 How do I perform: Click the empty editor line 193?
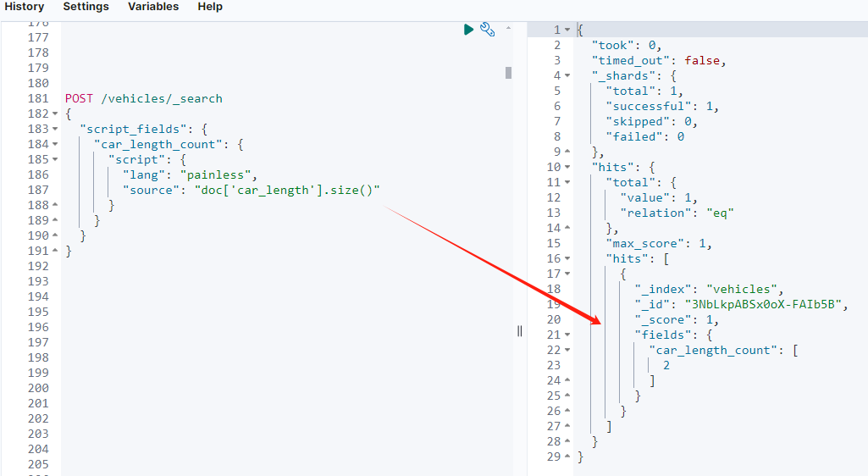(x=287, y=281)
